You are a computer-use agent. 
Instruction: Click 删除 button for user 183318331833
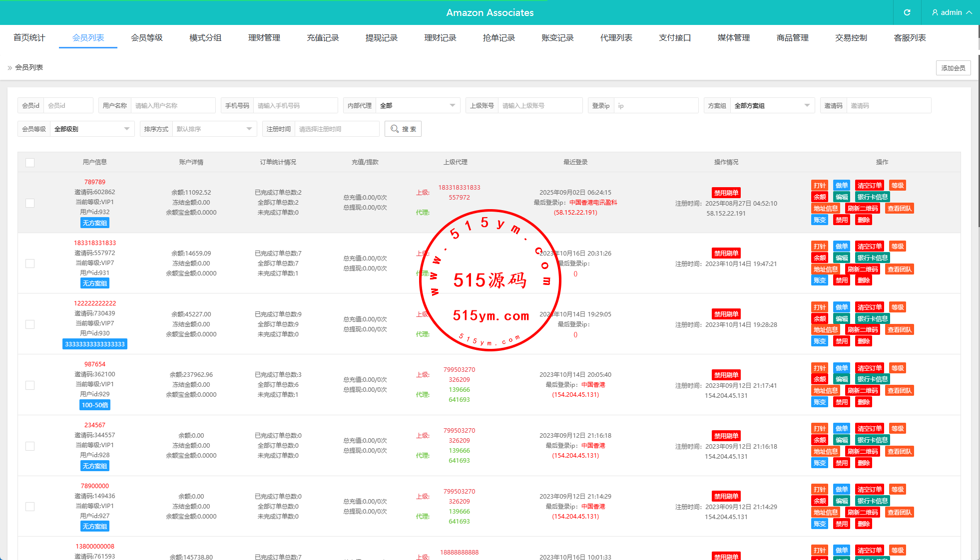(864, 280)
